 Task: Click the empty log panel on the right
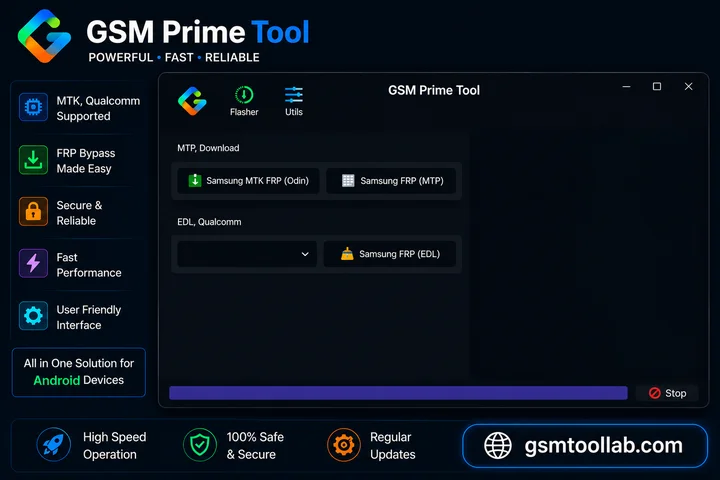pyautogui.click(x=585, y=255)
